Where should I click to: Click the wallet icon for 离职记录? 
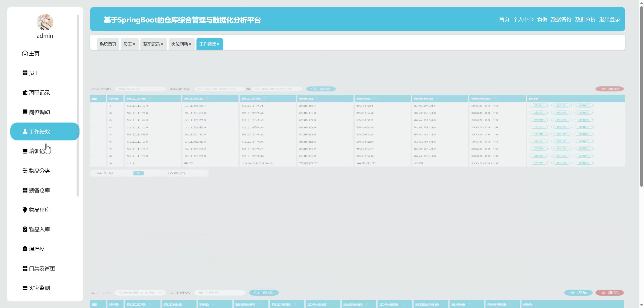(x=25, y=93)
